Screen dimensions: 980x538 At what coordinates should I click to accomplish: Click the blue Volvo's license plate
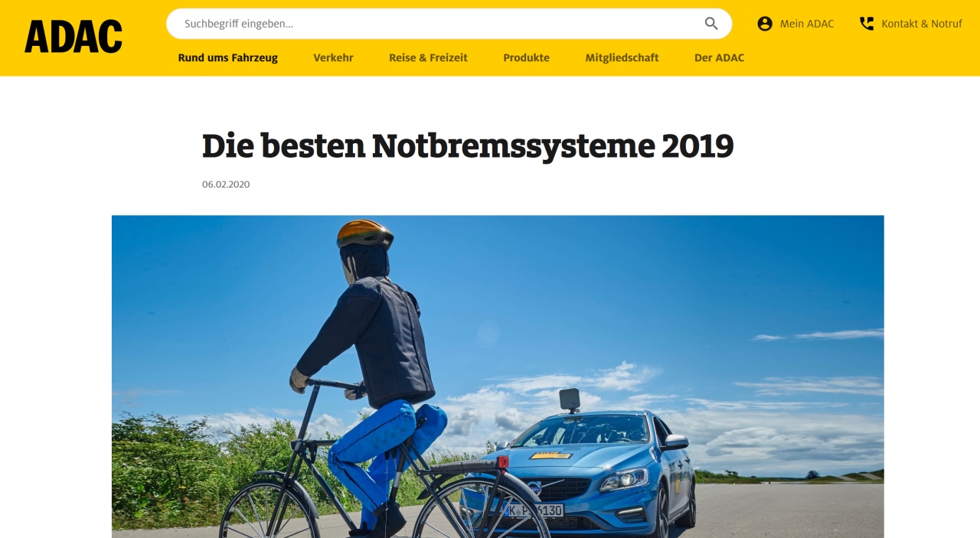(533, 510)
